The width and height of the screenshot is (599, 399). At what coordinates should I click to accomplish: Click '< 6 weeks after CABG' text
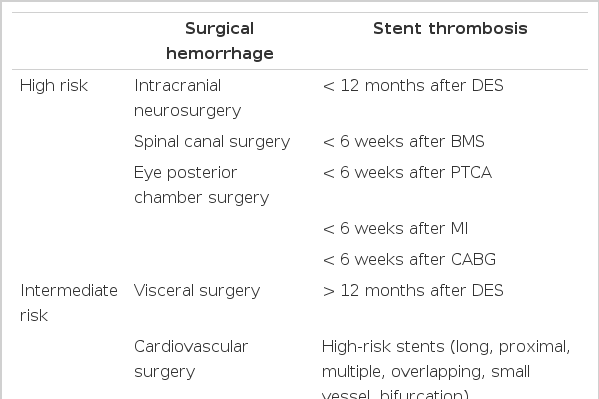click(x=409, y=260)
